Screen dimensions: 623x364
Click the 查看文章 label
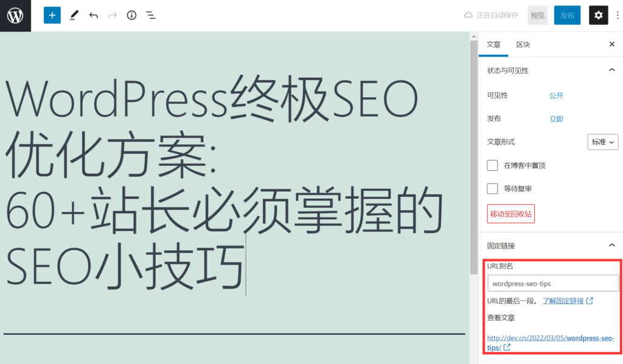point(501,318)
